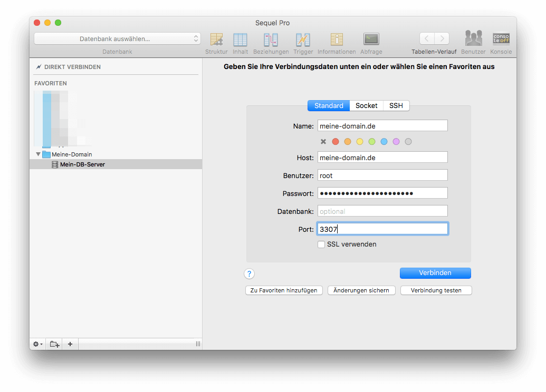Grab the sidebar resize handle
Image resolution: width=546 pixels, height=392 pixels.
[x=198, y=344]
